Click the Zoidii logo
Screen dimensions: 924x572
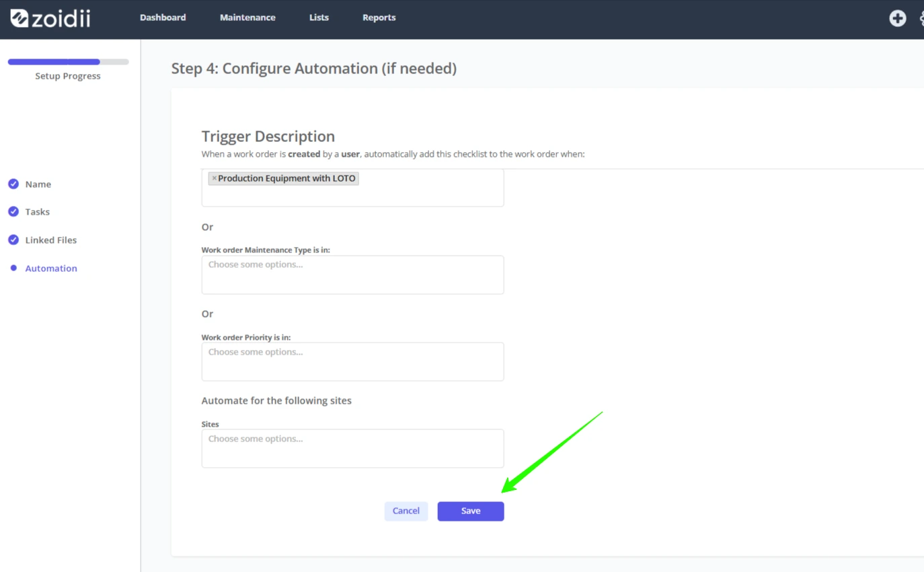coord(50,18)
